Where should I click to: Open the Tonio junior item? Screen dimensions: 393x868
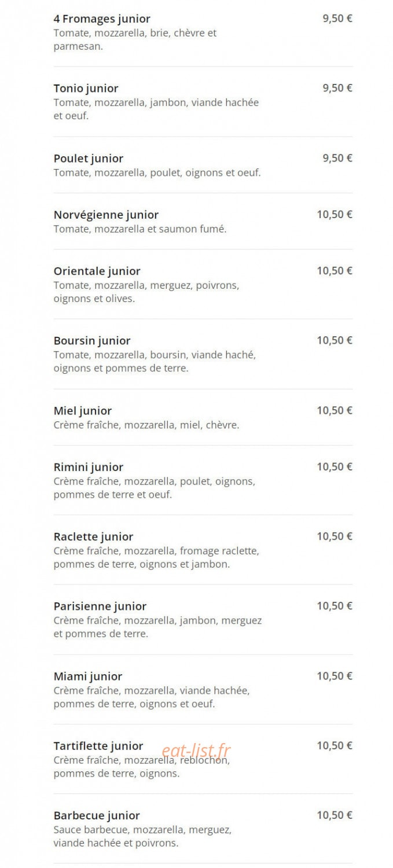[x=86, y=89]
